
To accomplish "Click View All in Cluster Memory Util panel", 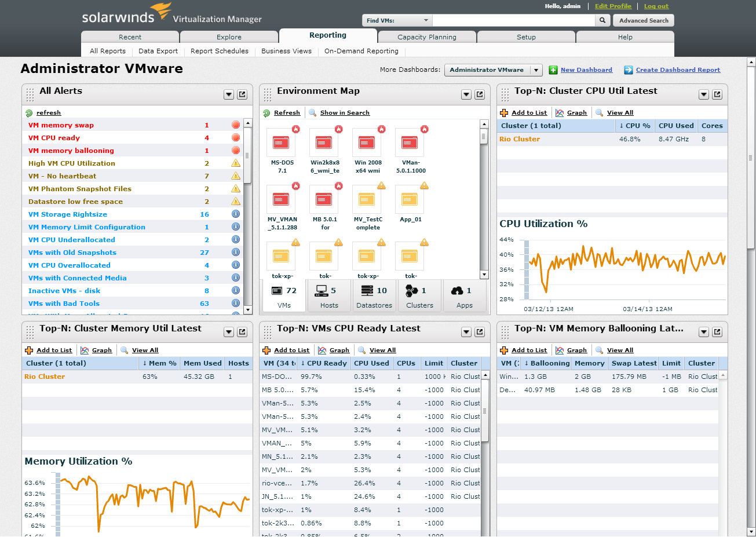I will [x=145, y=350].
